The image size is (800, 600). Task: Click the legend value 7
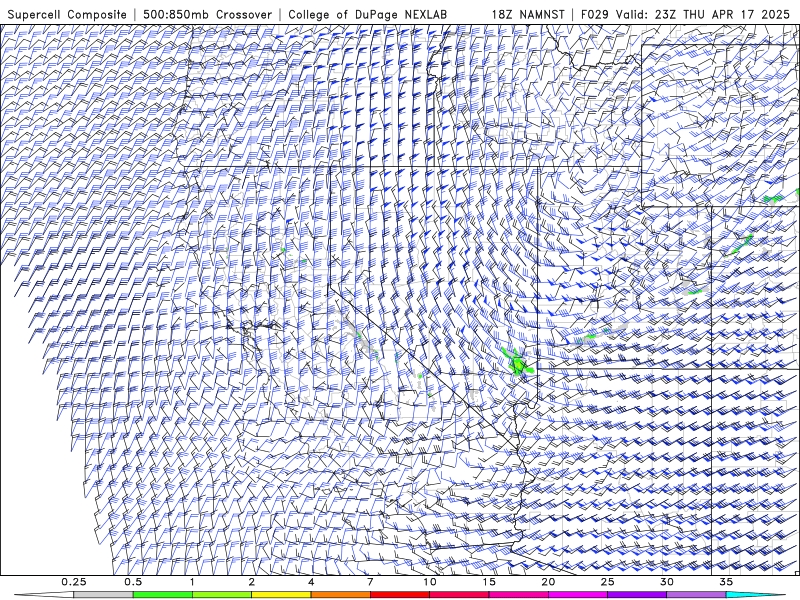point(370,582)
